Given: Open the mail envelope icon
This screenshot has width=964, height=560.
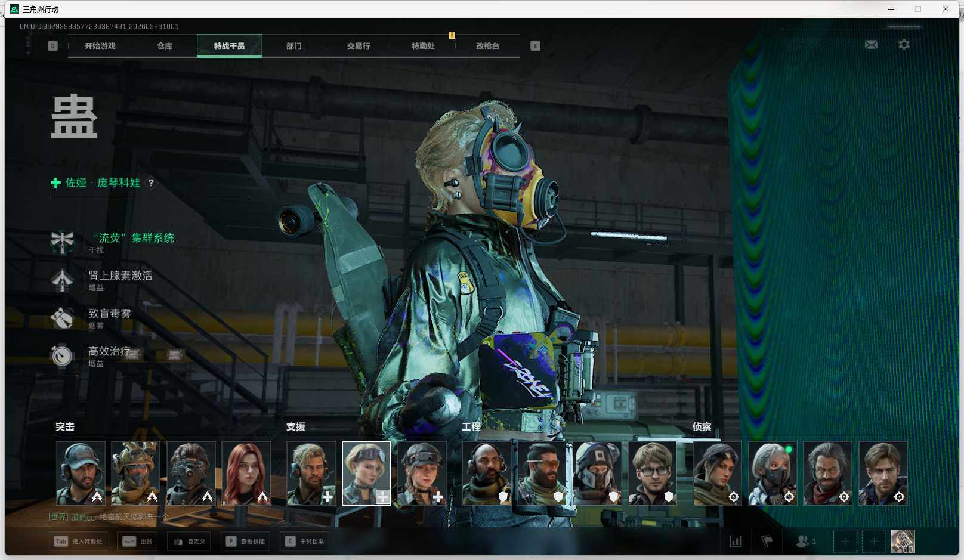Looking at the screenshot, I should pos(871,45).
